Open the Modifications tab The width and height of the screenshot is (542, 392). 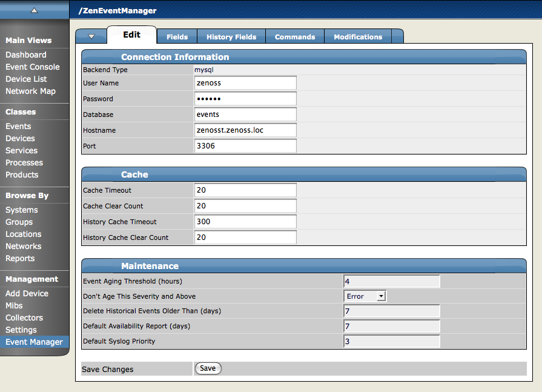(x=358, y=36)
